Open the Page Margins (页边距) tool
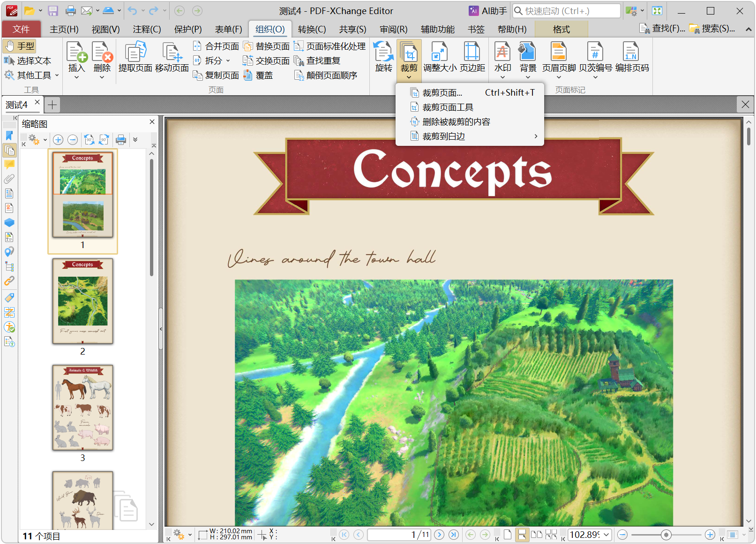Screen dimensions: 756x544 pyautogui.click(x=472, y=57)
